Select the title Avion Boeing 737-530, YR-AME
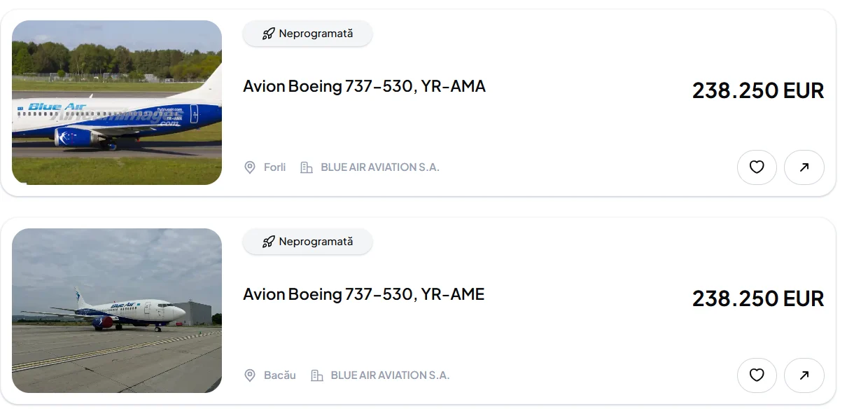Screen dimensions: 868x414 tap(363, 294)
